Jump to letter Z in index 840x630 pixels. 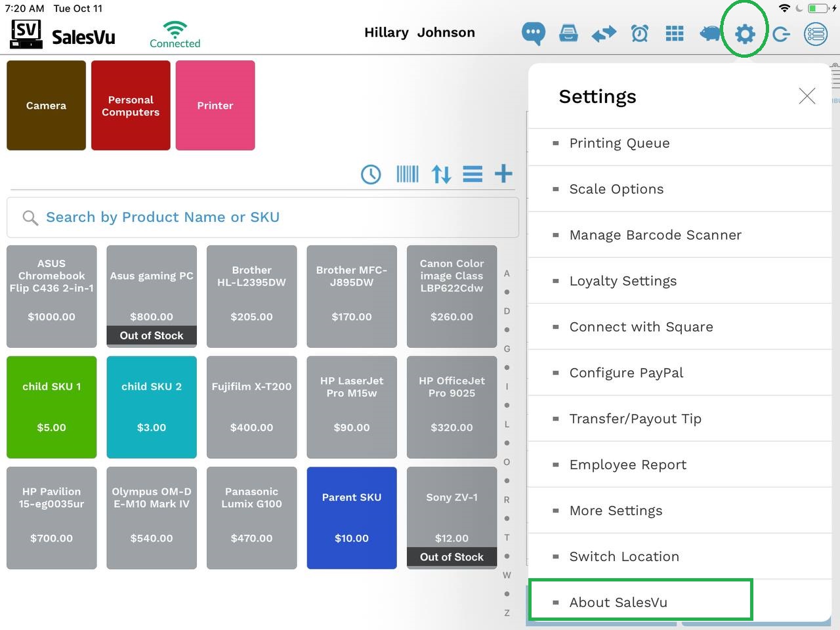(x=507, y=613)
